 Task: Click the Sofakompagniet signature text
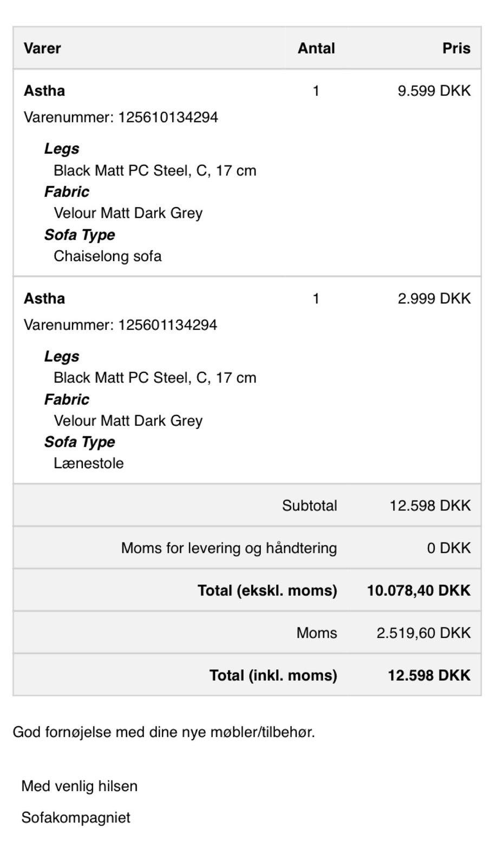point(76,818)
